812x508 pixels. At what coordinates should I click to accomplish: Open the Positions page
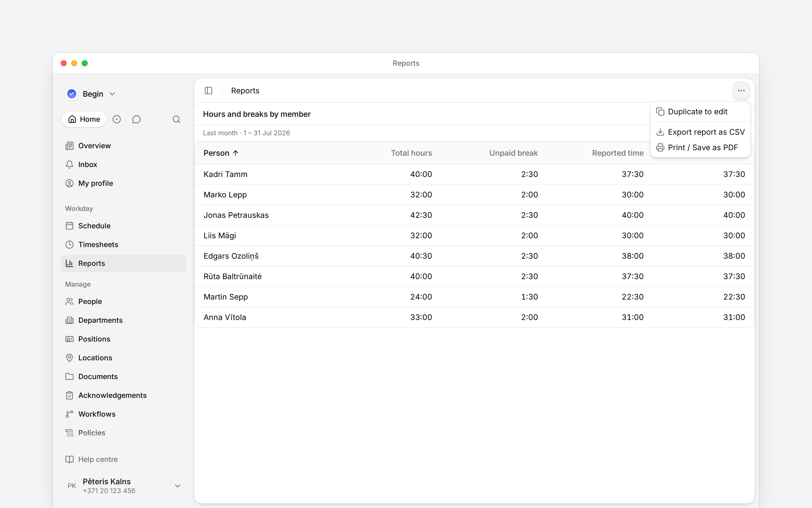pos(124,339)
